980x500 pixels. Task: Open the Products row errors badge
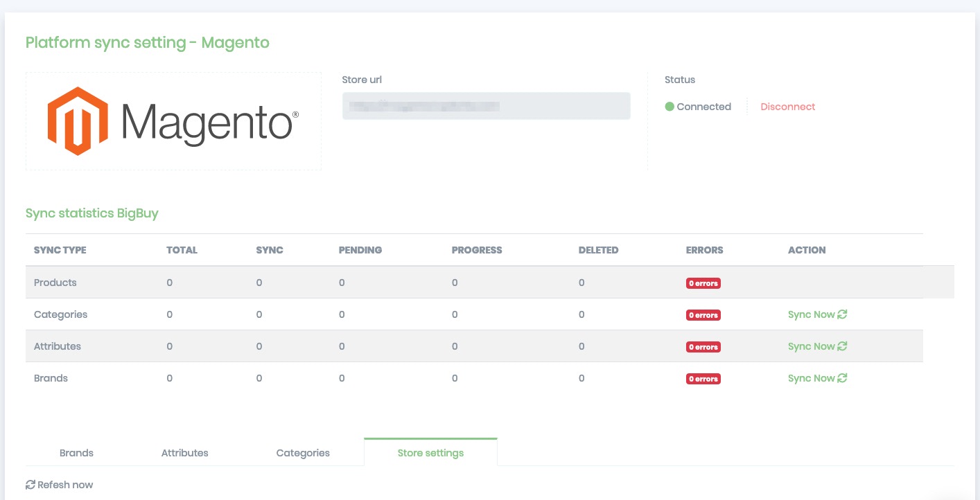tap(703, 283)
